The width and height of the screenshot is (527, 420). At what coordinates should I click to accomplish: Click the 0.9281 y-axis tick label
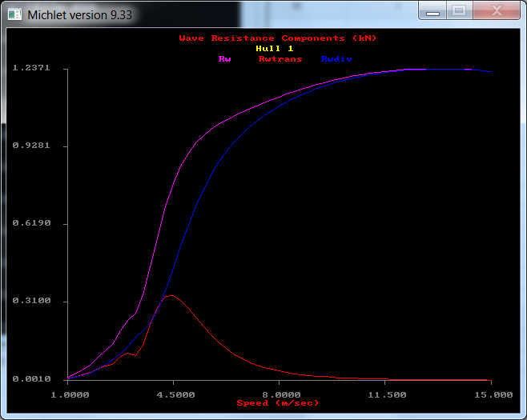(31, 146)
